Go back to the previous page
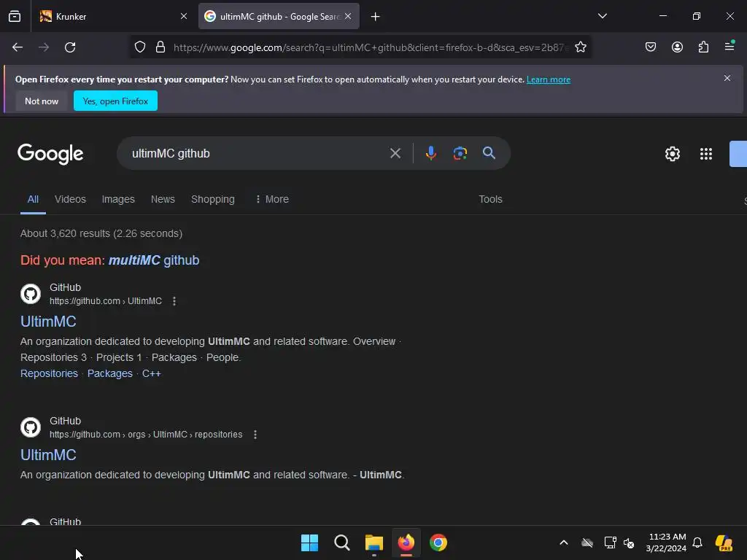Viewport: 747px width, 560px height. point(18,47)
